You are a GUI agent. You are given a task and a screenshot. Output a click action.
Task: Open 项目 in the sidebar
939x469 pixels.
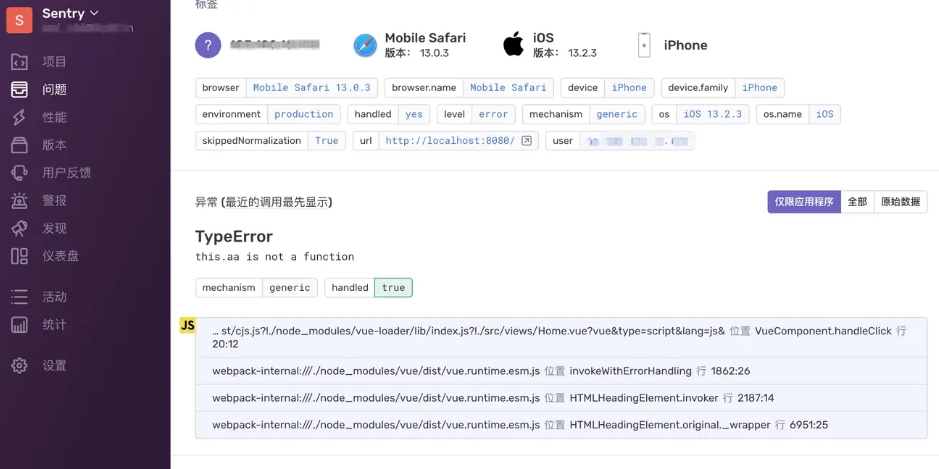pos(54,62)
